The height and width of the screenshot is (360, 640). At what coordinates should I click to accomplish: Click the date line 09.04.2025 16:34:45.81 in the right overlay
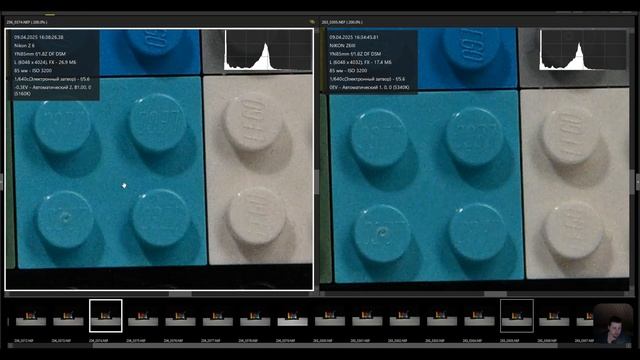click(354, 37)
